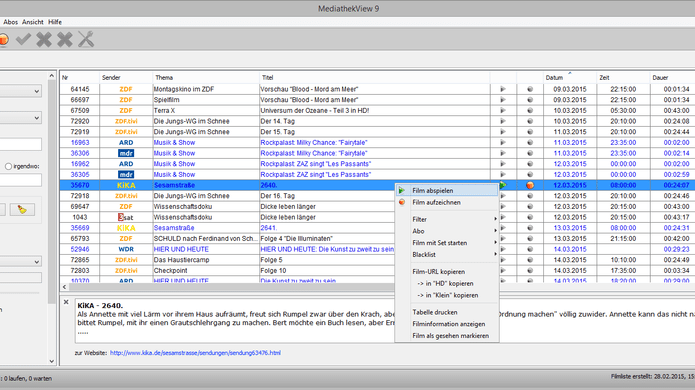
Task: Click the first X icon in toolbar
Action: click(44, 39)
